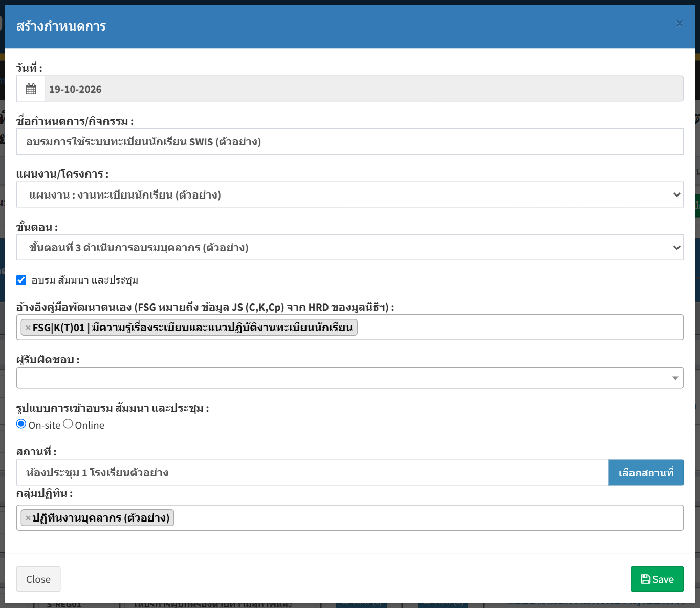The height and width of the screenshot is (608, 700).
Task: Select the Online radio option
Action: [x=68, y=424]
